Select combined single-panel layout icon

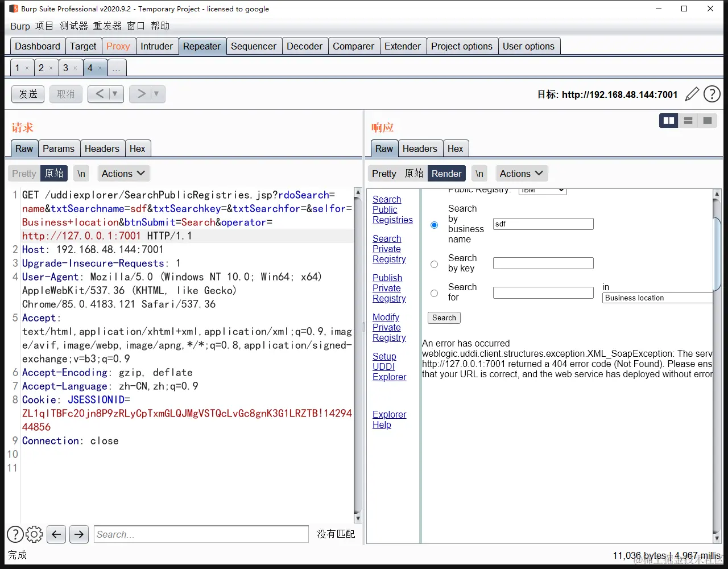(708, 121)
